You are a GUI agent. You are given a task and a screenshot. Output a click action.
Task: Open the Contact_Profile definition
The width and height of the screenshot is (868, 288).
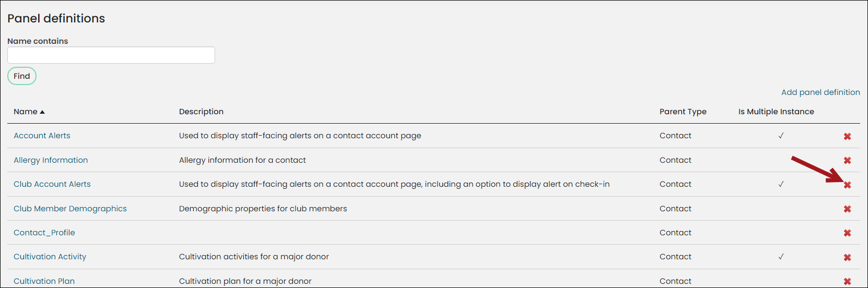44,233
